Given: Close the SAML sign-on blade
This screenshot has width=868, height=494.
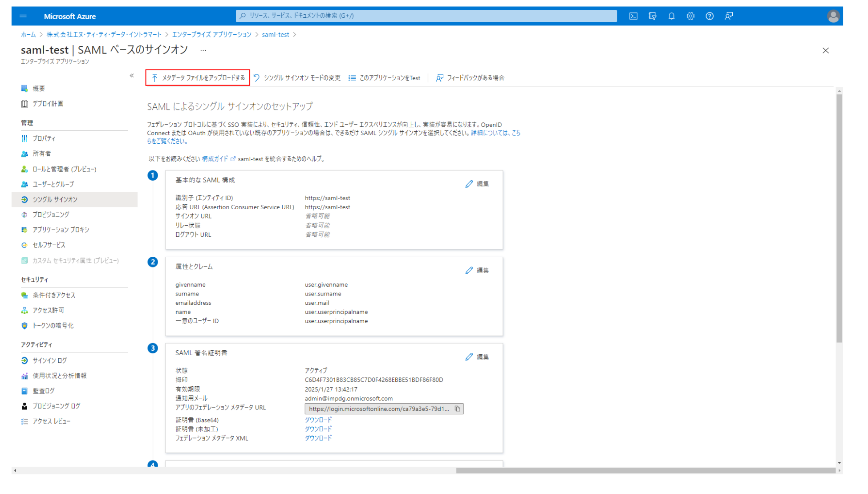Looking at the screenshot, I should tap(826, 50).
